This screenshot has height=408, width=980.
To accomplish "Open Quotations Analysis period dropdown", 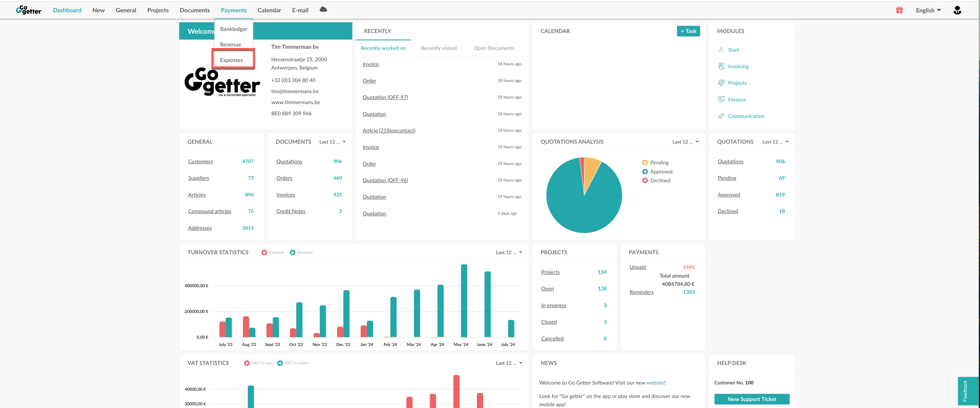I will pyautogui.click(x=686, y=142).
